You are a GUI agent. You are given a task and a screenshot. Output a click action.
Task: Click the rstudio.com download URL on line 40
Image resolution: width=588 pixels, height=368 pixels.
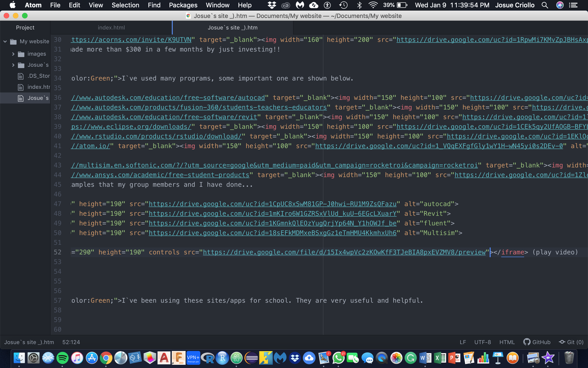pyautogui.click(x=157, y=136)
